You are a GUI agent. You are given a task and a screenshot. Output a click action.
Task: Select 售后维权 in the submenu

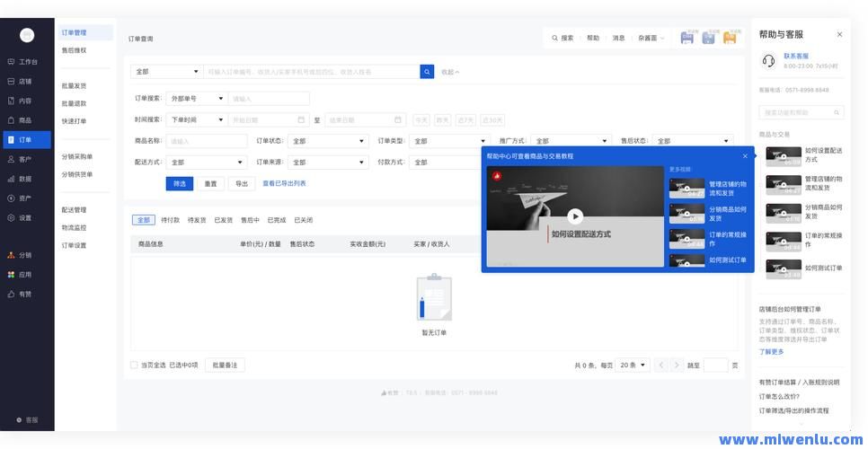click(x=75, y=50)
